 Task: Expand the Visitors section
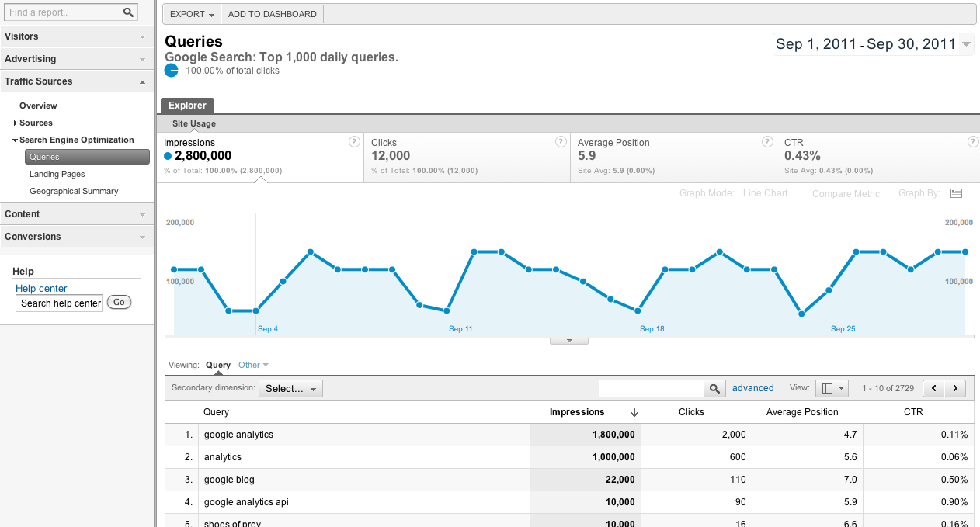[77, 36]
